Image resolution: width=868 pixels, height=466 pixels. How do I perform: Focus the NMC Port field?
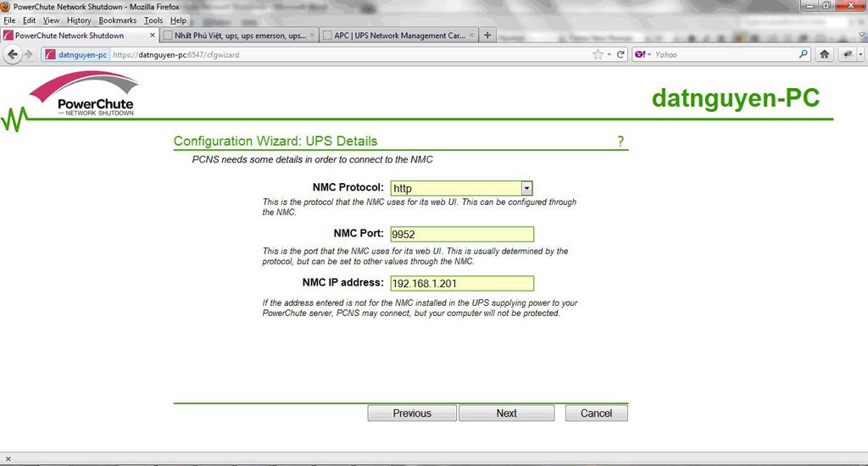(x=462, y=234)
